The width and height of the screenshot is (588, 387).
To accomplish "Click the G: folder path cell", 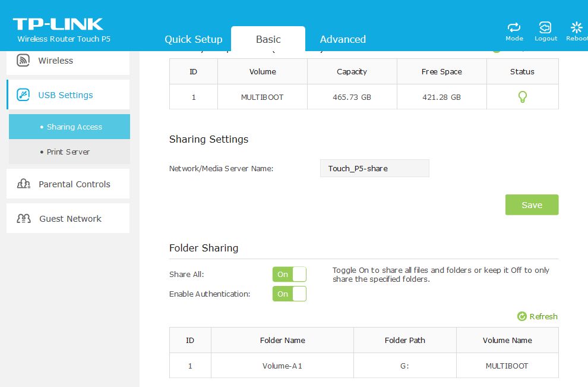I will coord(405,366).
